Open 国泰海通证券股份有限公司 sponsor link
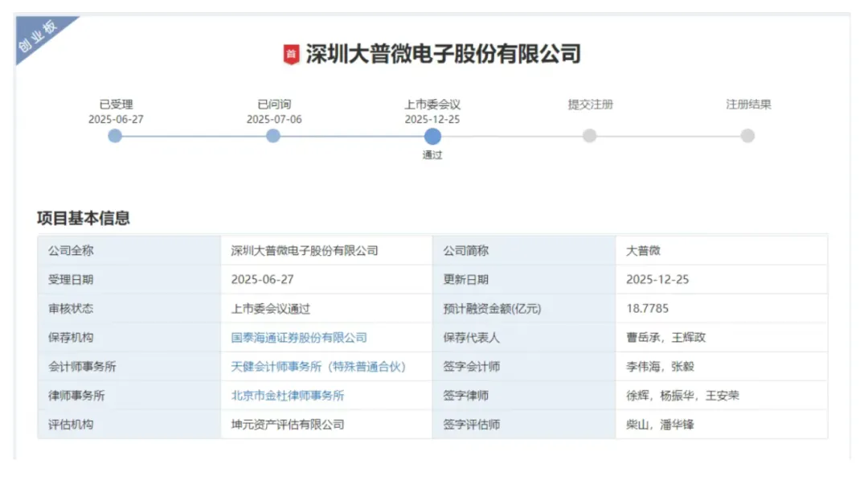The width and height of the screenshot is (868, 481). [x=299, y=338]
